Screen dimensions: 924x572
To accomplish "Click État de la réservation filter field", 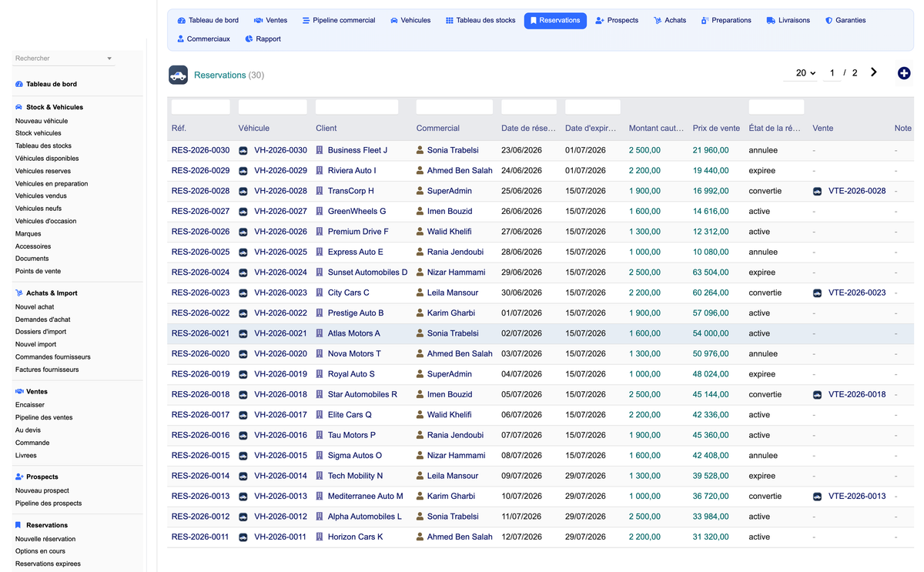I will click(x=776, y=107).
